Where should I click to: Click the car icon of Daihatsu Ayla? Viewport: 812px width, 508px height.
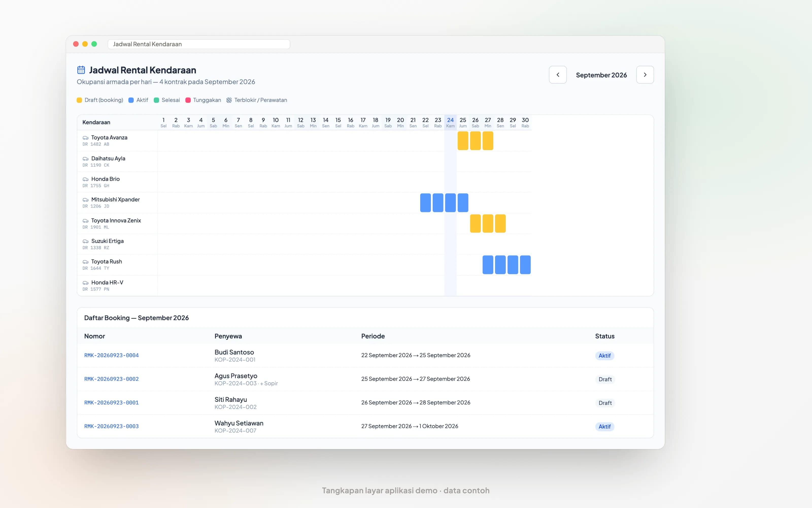coord(86,158)
